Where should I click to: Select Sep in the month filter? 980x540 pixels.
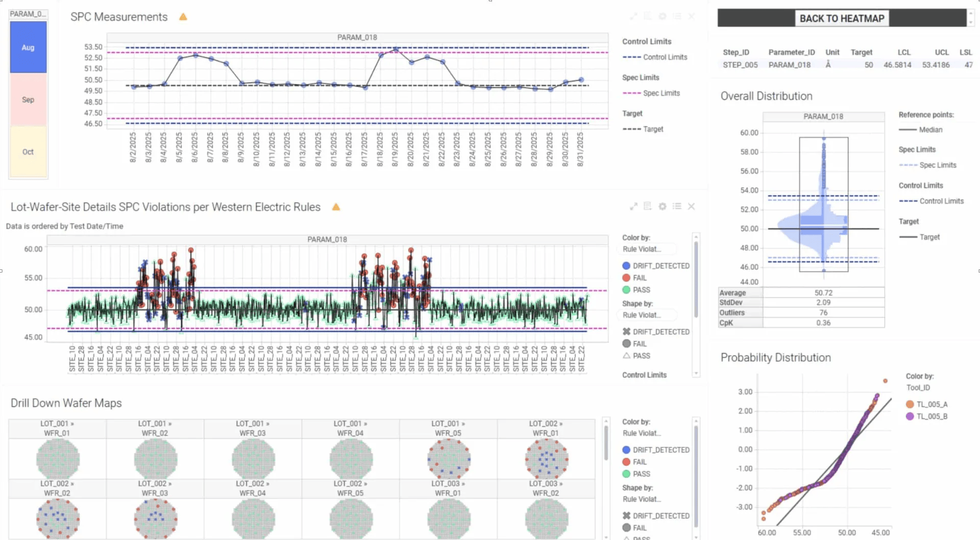[28, 100]
